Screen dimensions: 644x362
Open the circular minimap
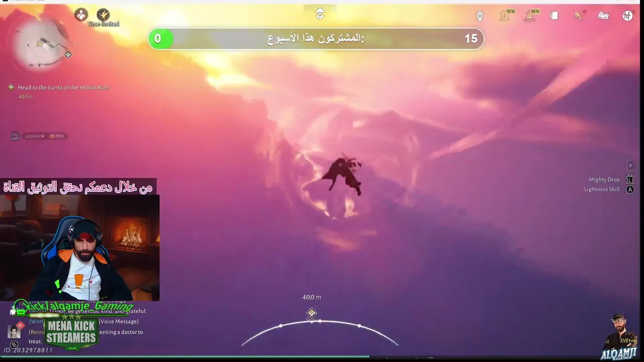click(40, 46)
